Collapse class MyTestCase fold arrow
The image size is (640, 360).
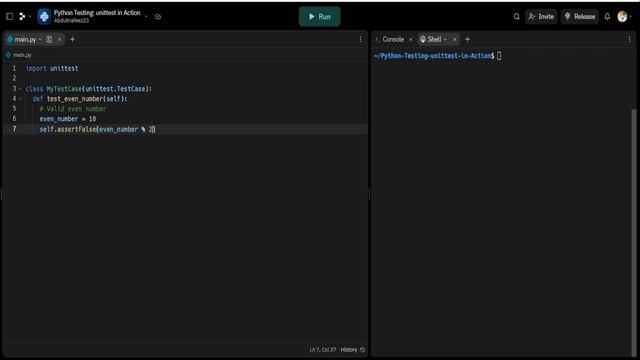(x=20, y=89)
